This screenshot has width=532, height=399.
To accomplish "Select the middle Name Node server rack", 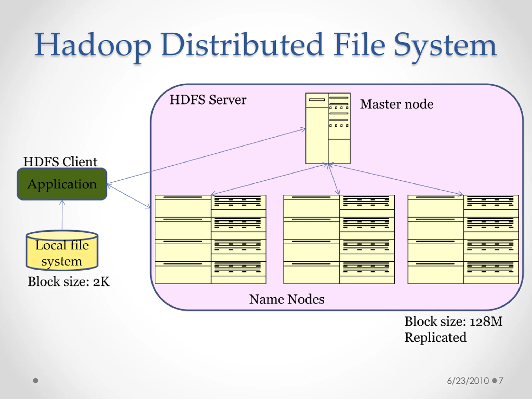I will [x=339, y=239].
